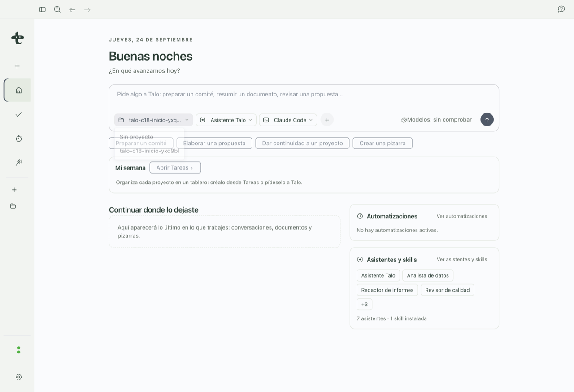This screenshot has width=574, height=392.
Task: Open the Asistente Talo dropdown
Action: (x=226, y=120)
